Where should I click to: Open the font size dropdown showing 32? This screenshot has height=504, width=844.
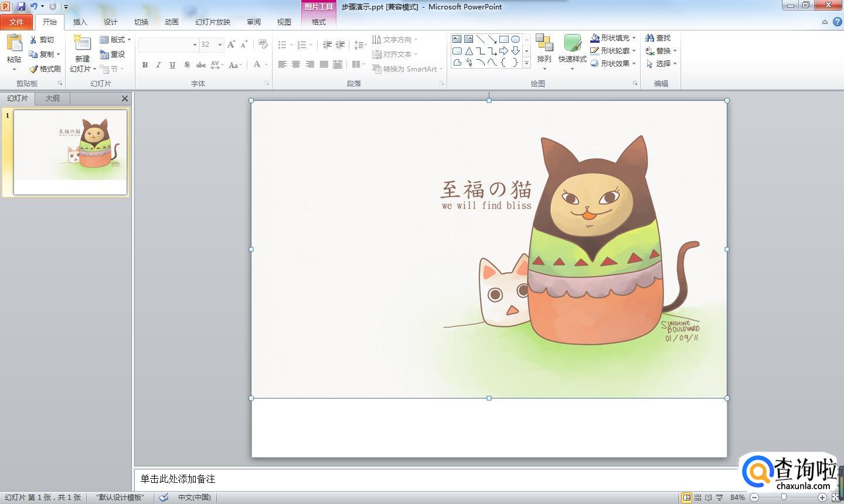point(220,45)
